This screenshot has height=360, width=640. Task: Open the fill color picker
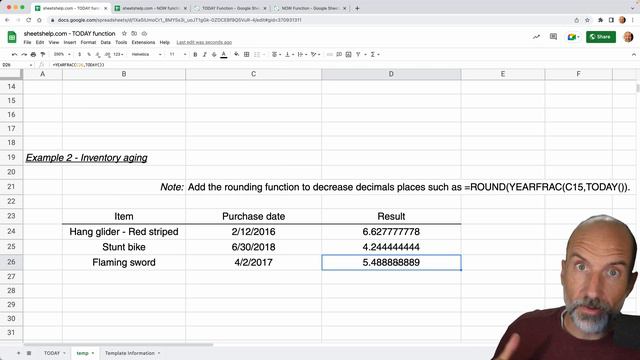click(x=237, y=54)
